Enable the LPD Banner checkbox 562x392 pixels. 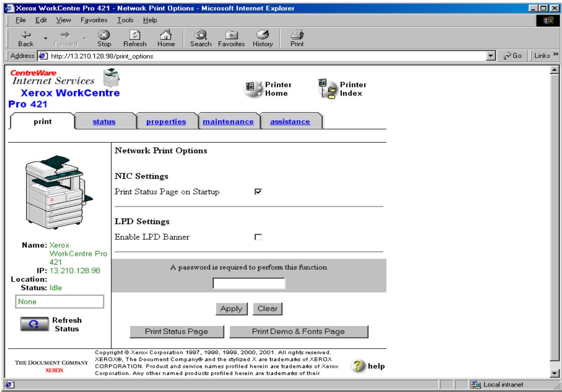258,237
